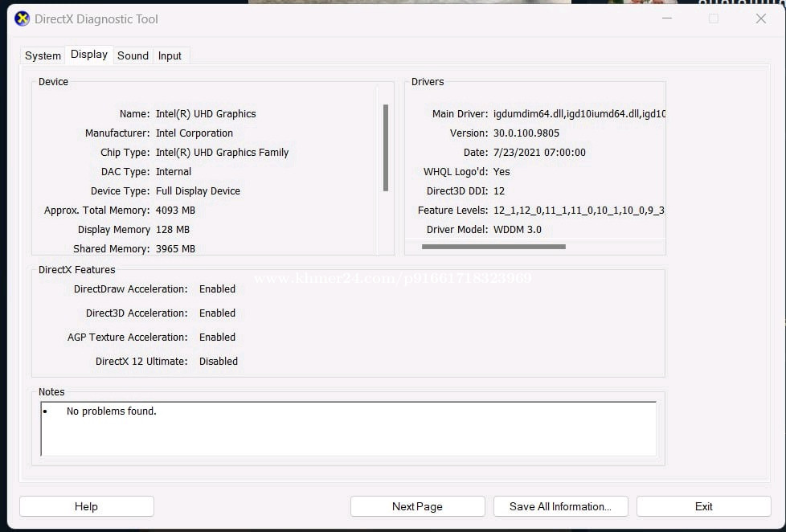This screenshot has height=532, width=786.
Task: Click the 'Full Display Device' value
Action: click(x=198, y=191)
